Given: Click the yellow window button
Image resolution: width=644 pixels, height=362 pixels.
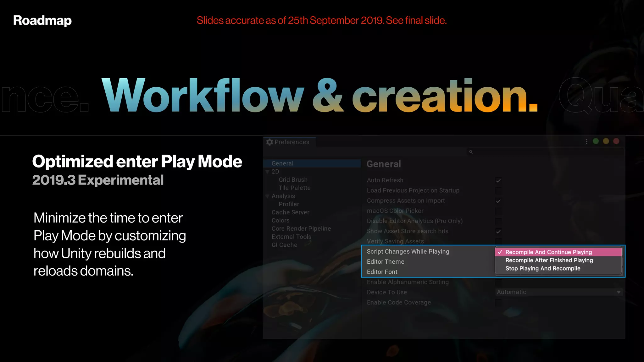Looking at the screenshot, I should (606, 141).
